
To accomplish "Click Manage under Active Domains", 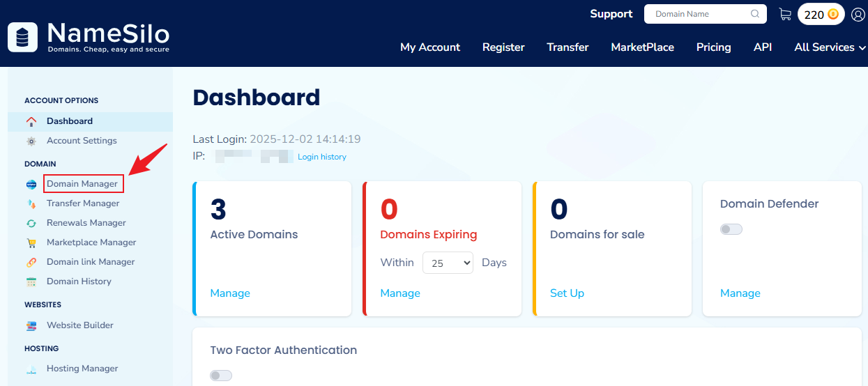I will click(x=230, y=293).
